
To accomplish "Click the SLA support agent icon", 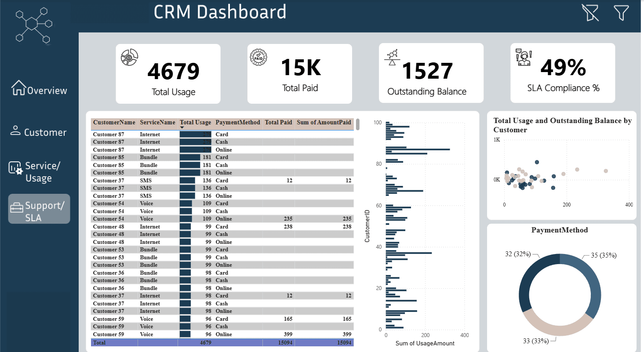I will (x=524, y=57).
